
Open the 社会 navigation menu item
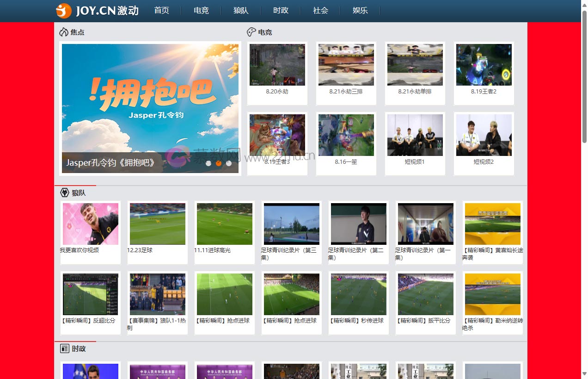(320, 11)
